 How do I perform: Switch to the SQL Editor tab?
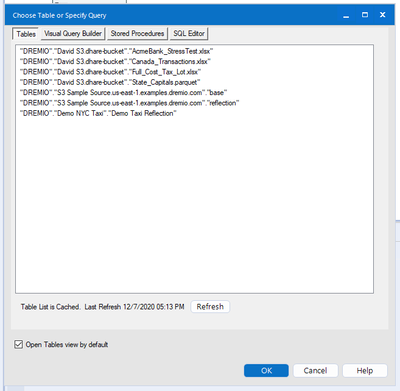click(x=189, y=33)
